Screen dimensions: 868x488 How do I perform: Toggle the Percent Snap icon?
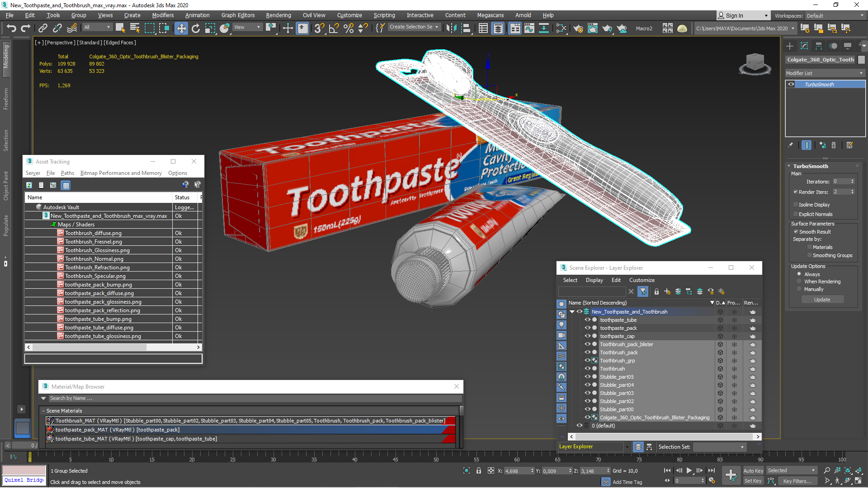pyautogui.click(x=349, y=28)
